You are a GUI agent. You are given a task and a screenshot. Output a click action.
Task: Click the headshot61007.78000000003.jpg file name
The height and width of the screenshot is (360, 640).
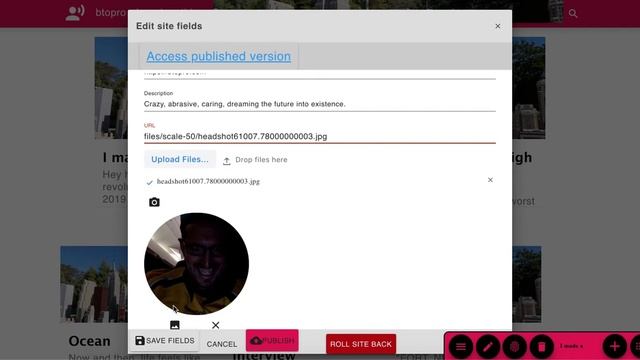208,181
